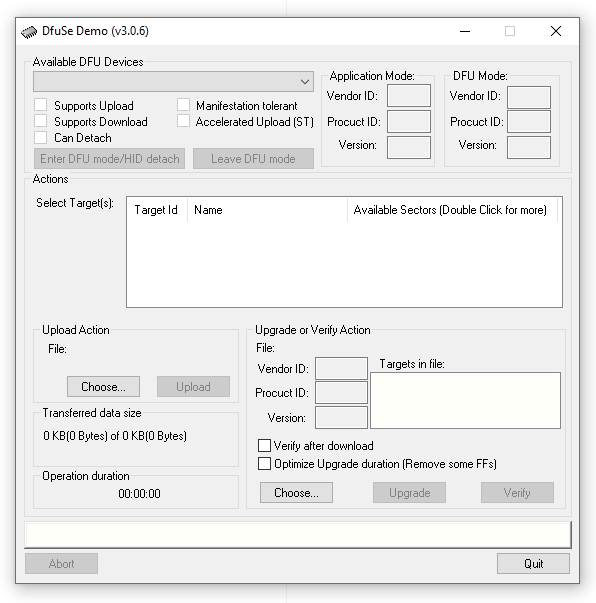Enable Verify after download option
Viewport: 596px width, 603px height.
coord(264,446)
